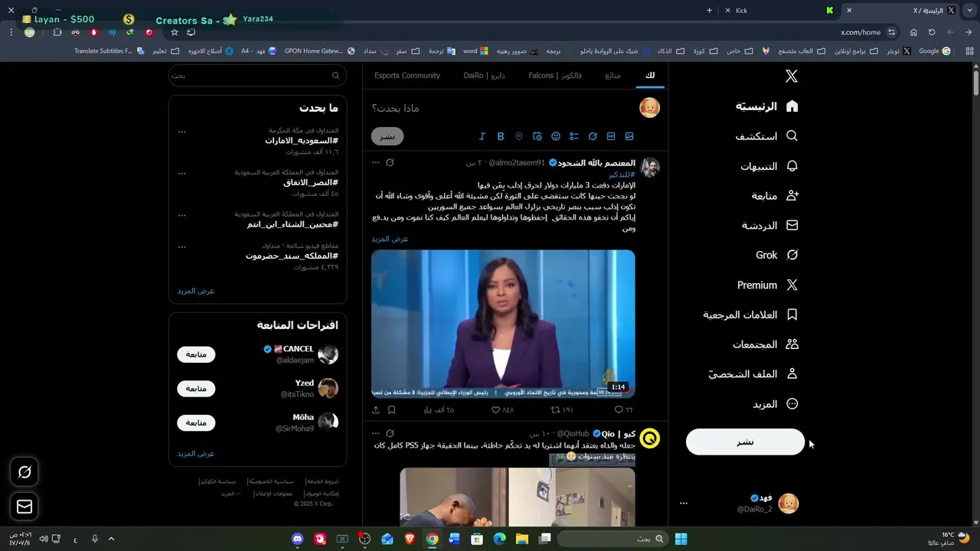This screenshot has width=980, height=551.
Task: Switch to لك timeline tab
Action: 651,75
